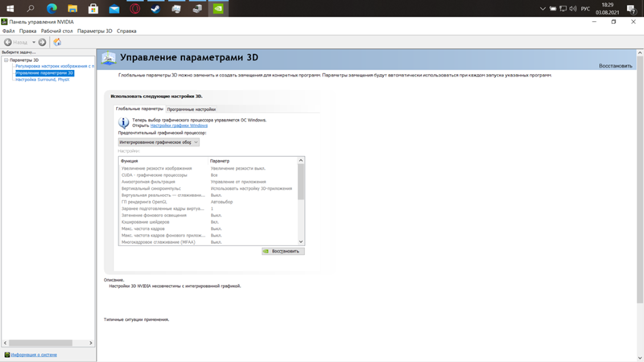
Task: Click Восстановить link in the page header
Action: pyautogui.click(x=615, y=66)
